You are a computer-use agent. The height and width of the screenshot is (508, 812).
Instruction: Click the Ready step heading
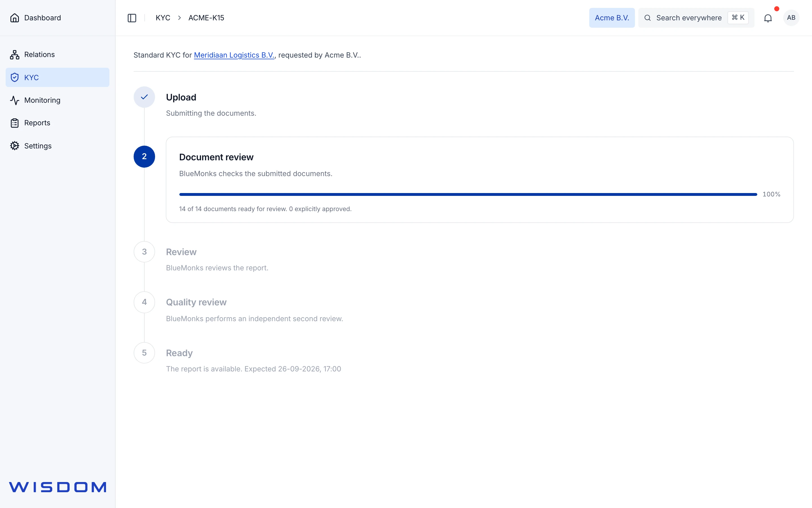180,353
